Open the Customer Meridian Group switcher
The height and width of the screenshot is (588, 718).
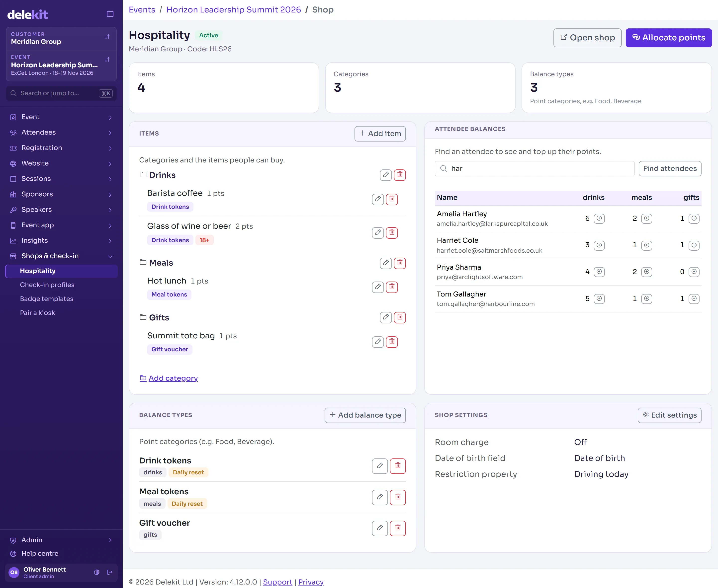click(x=61, y=38)
